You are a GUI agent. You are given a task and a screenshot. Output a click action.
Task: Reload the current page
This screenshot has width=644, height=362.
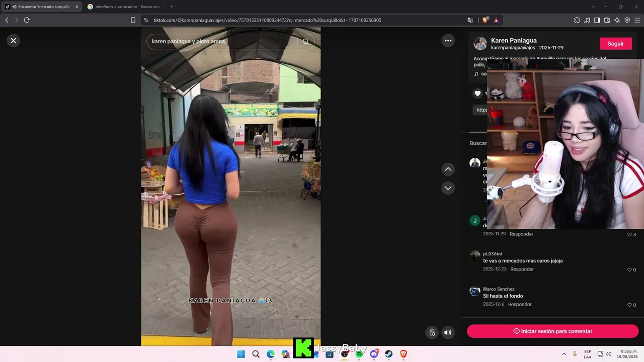tap(27, 20)
